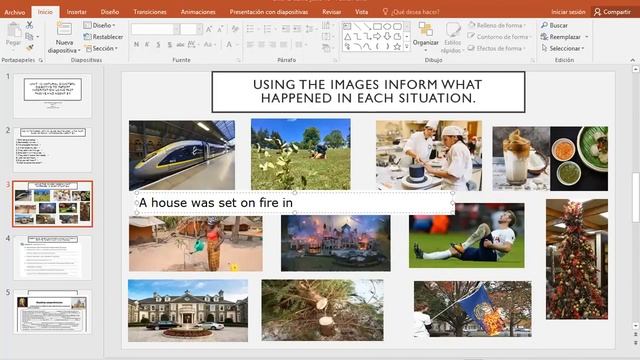Toggle align text right

[273, 44]
